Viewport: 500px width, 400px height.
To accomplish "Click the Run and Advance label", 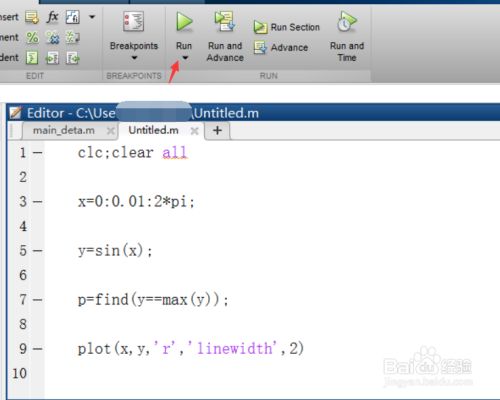I will click(225, 52).
